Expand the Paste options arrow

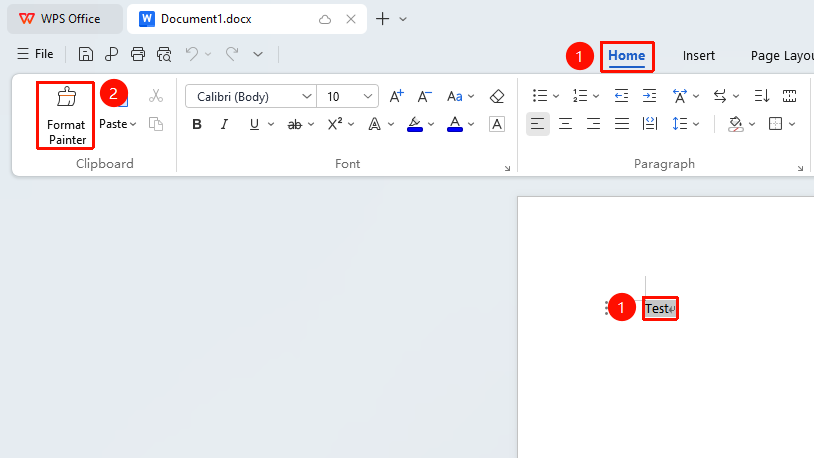[x=133, y=124]
